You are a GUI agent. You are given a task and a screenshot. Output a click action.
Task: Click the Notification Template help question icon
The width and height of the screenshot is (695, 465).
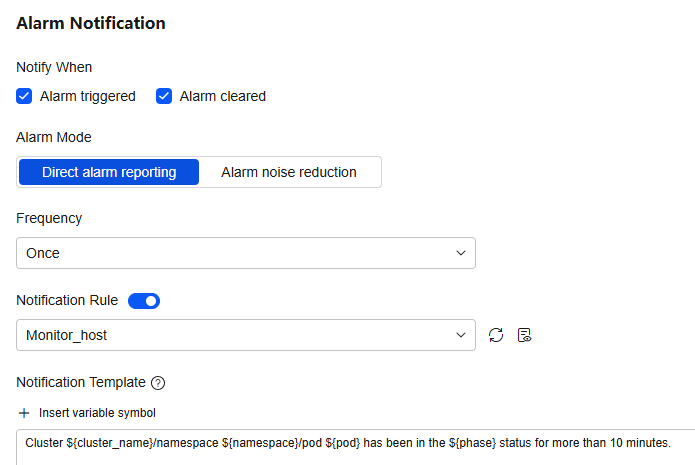[158, 383]
